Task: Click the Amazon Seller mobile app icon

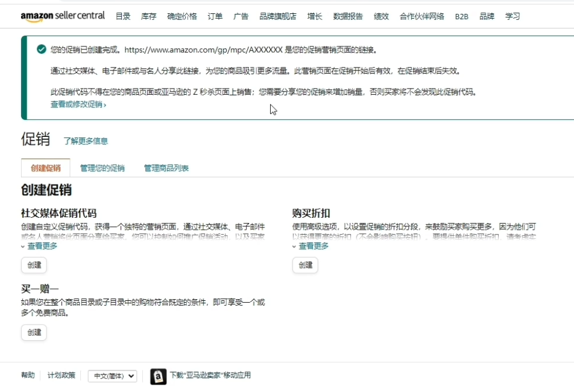Action: pyautogui.click(x=158, y=376)
